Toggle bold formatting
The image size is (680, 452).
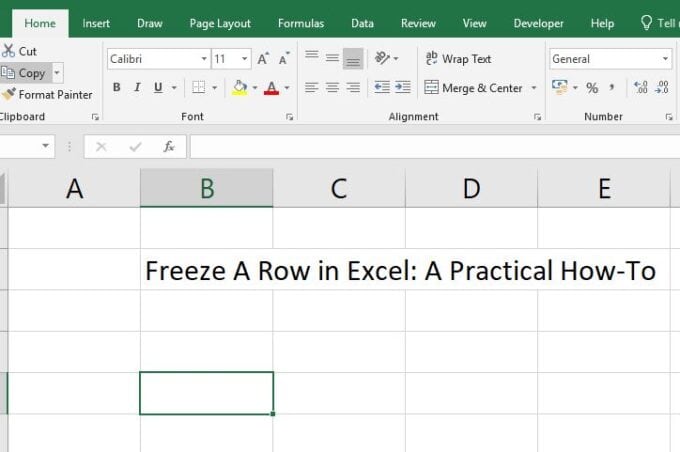tap(117, 88)
